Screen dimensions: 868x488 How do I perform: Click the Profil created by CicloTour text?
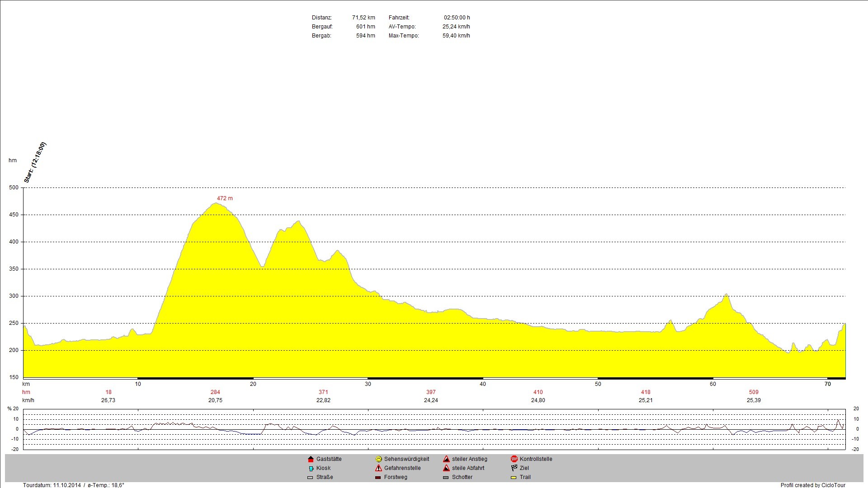point(812,485)
